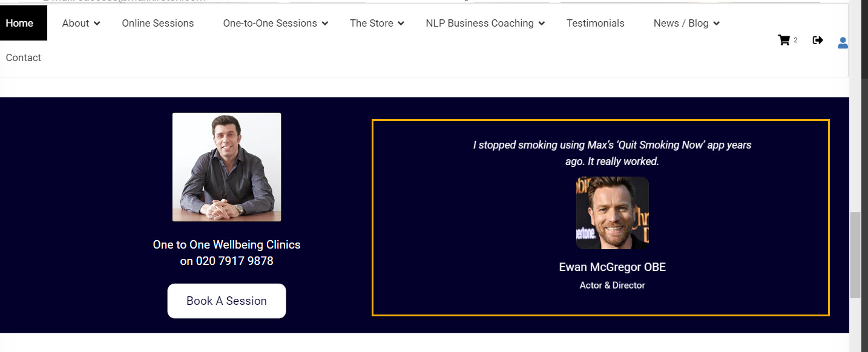Open the shopping cart icon
The height and width of the screenshot is (352, 868).
pyautogui.click(x=784, y=41)
